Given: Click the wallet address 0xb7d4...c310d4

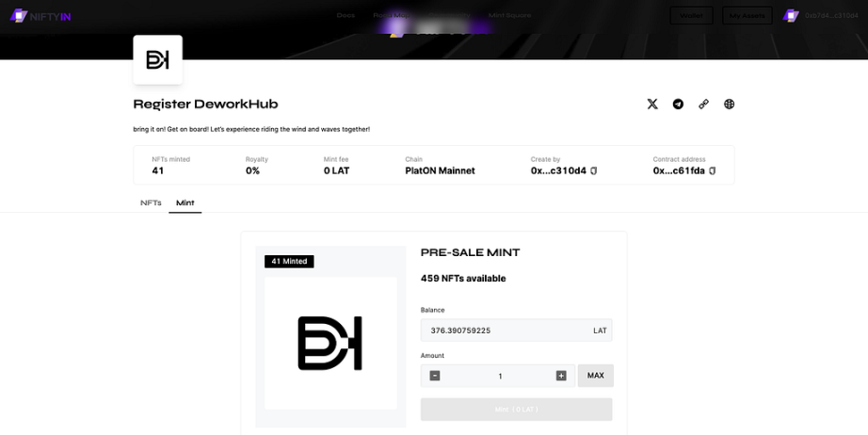Looking at the screenshot, I should (831, 15).
